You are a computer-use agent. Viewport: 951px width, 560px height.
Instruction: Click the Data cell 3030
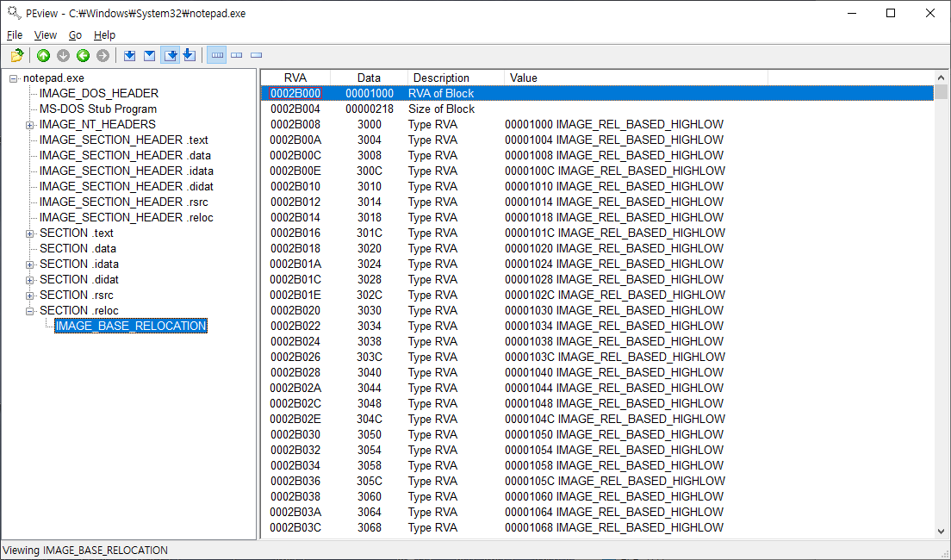(370, 311)
